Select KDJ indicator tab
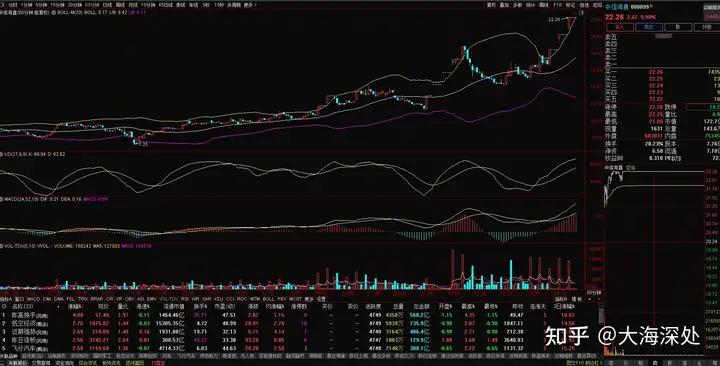Image resolution: width=720 pixels, height=366 pixels. [x=219, y=298]
